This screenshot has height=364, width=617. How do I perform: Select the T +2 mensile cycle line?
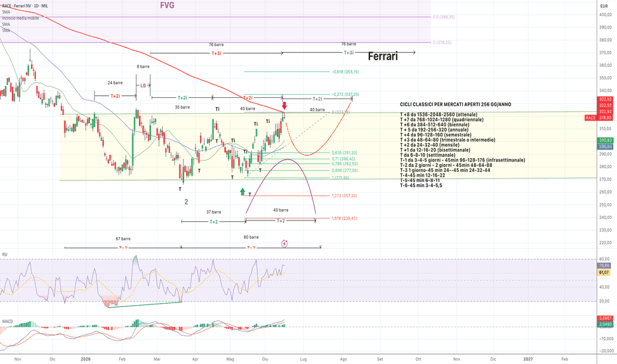click(x=430, y=145)
